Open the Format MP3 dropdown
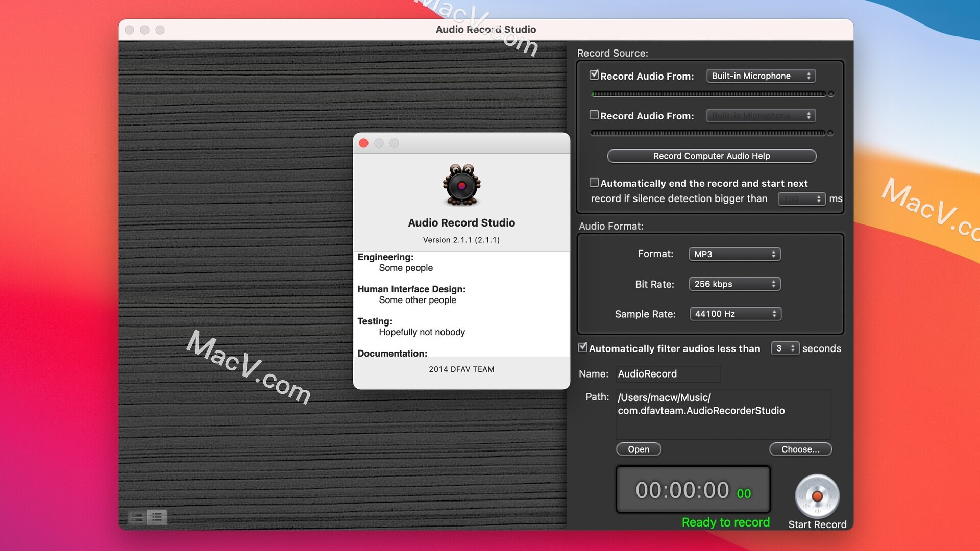The image size is (980, 551). (734, 254)
